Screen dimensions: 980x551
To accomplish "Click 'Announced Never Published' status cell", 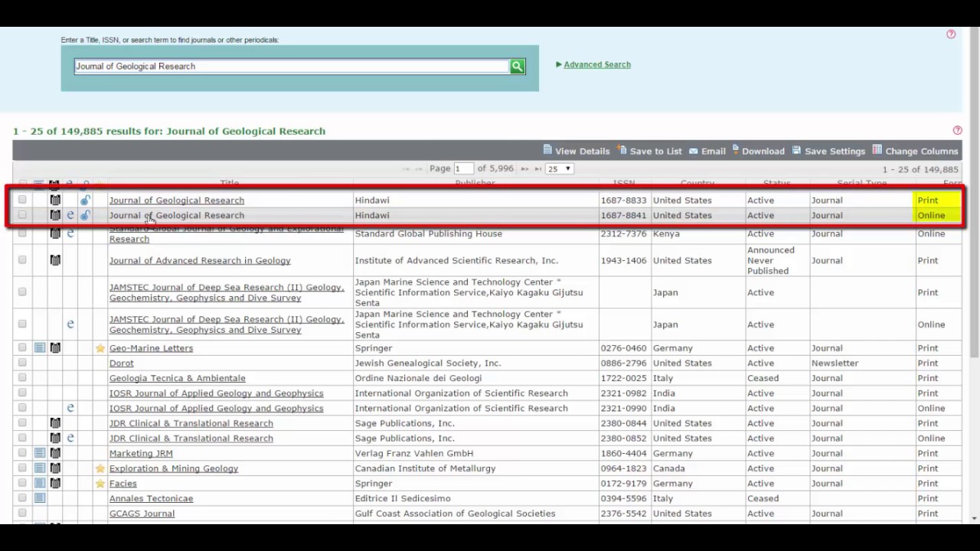I will [x=778, y=261].
